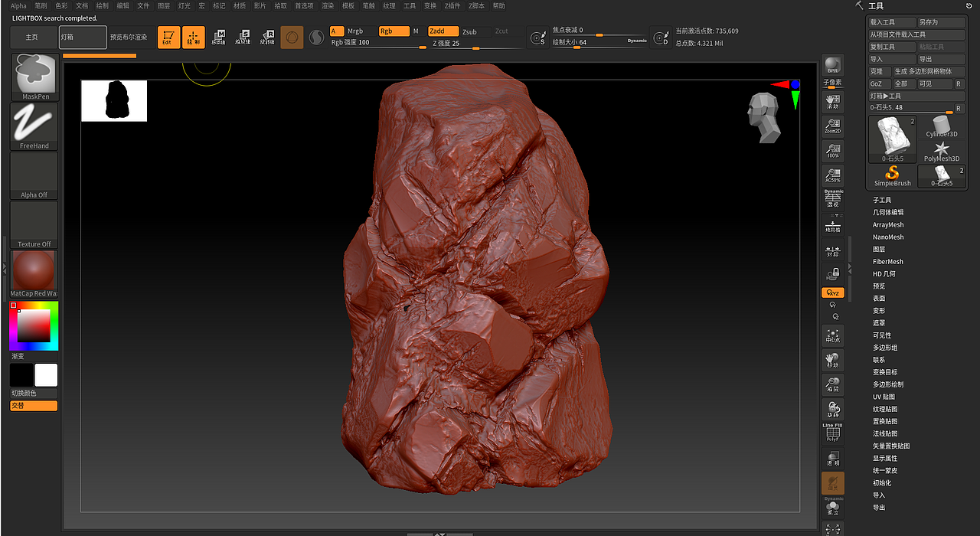Click the PolyMesh3D star tool
The height and width of the screenshot is (536, 980).
coord(941,152)
